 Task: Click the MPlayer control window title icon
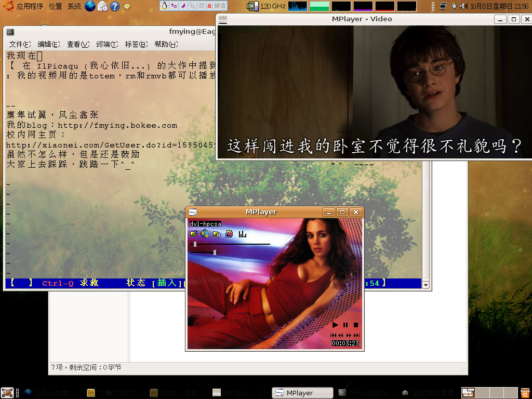[x=193, y=212]
